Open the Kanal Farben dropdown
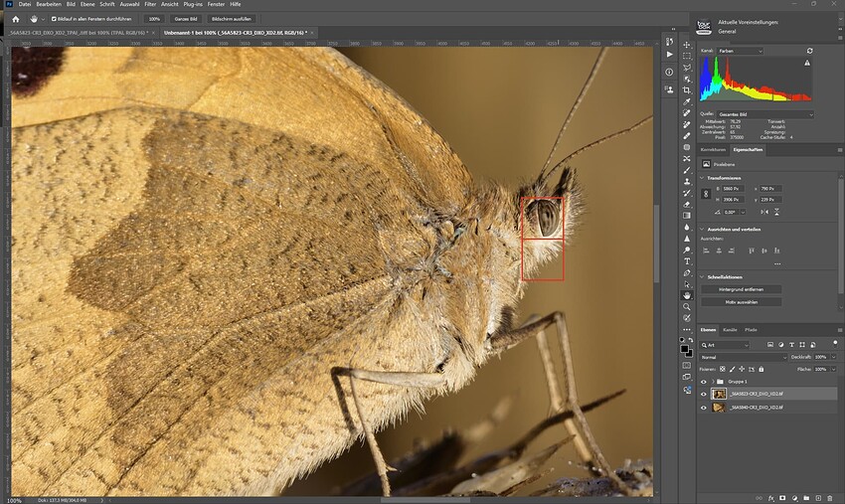Screen dimensions: 845x504 [x=741, y=51]
